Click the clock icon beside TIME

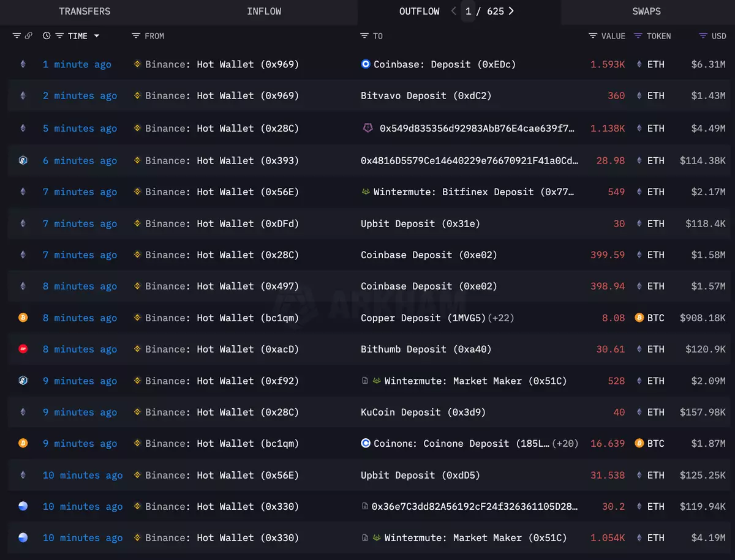tap(47, 36)
